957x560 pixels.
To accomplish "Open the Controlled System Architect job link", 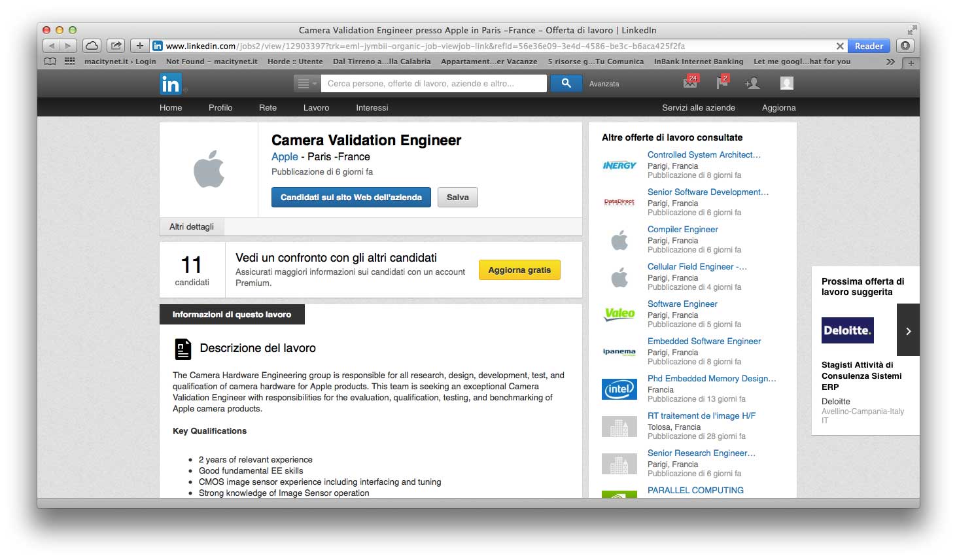I will tap(704, 155).
